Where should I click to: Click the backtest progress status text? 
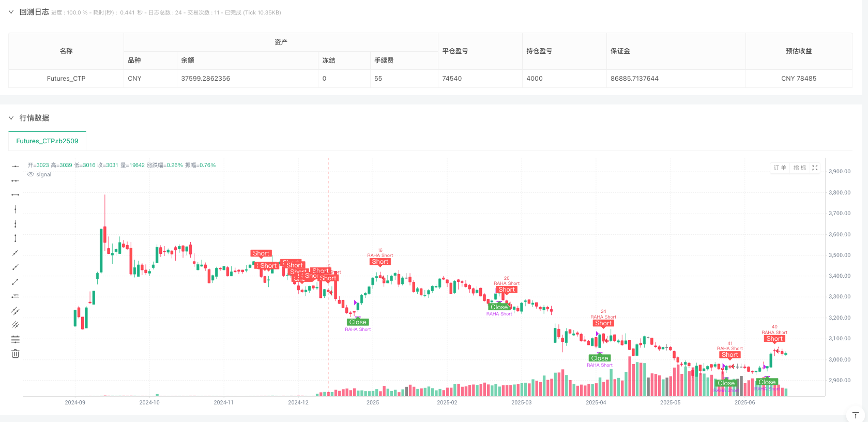166,12
